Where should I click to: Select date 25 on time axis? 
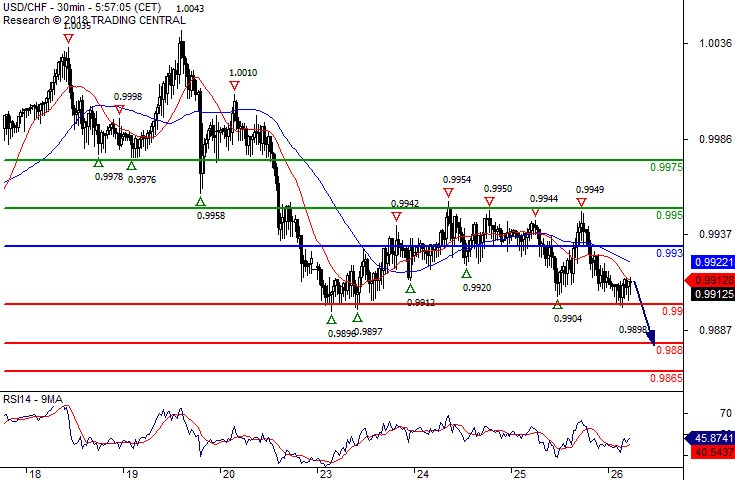point(519,474)
